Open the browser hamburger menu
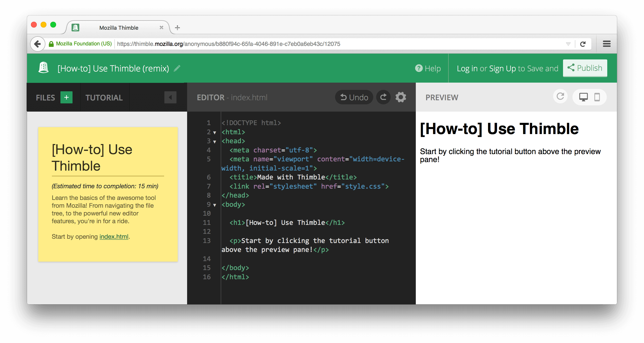644x343 pixels. pyautogui.click(x=607, y=44)
